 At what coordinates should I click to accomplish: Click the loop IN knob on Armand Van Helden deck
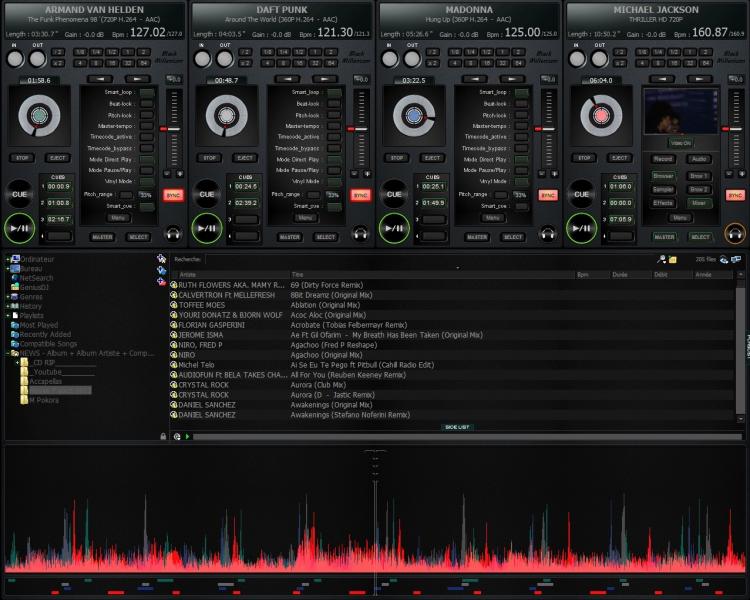pos(14,58)
